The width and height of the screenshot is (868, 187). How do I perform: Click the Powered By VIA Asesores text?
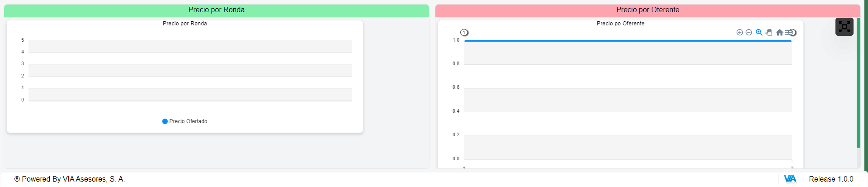pyautogui.click(x=70, y=179)
